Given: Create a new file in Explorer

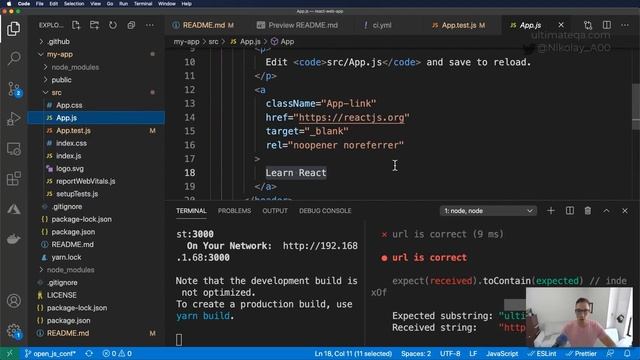Looking at the screenshot, I should [x=76, y=25].
